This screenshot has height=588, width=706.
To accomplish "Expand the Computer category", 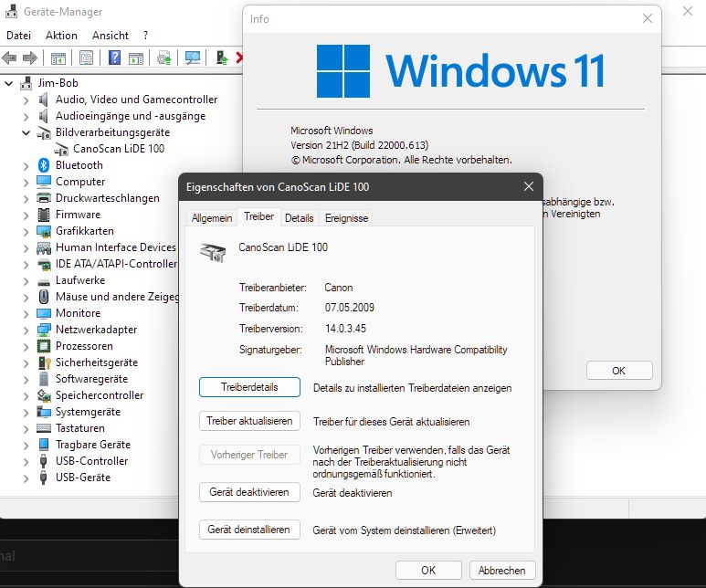I will point(26,183).
